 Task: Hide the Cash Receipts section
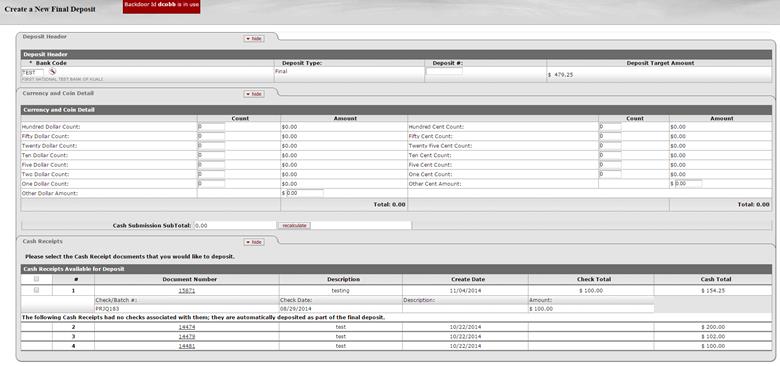pyautogui.click(x=254, y=242)
